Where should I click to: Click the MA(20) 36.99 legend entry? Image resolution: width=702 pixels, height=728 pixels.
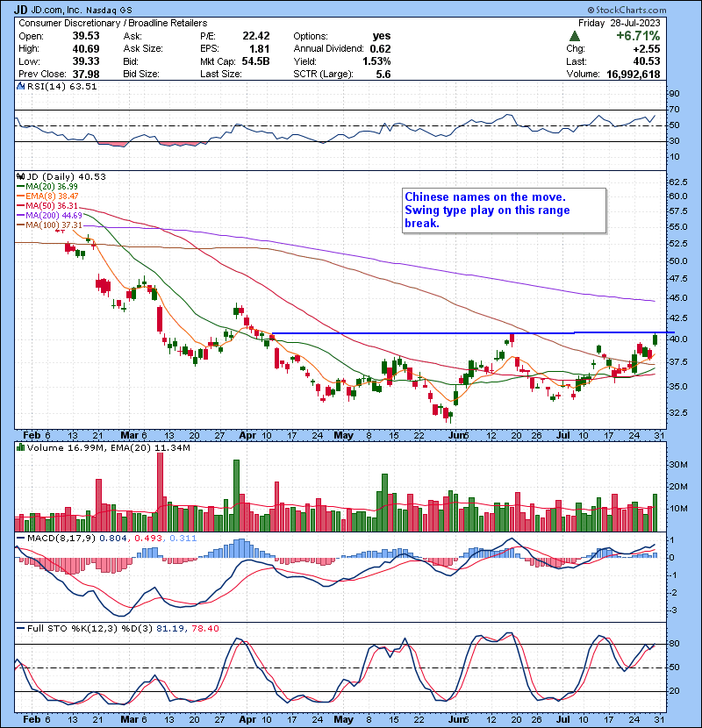click(47, 186)
